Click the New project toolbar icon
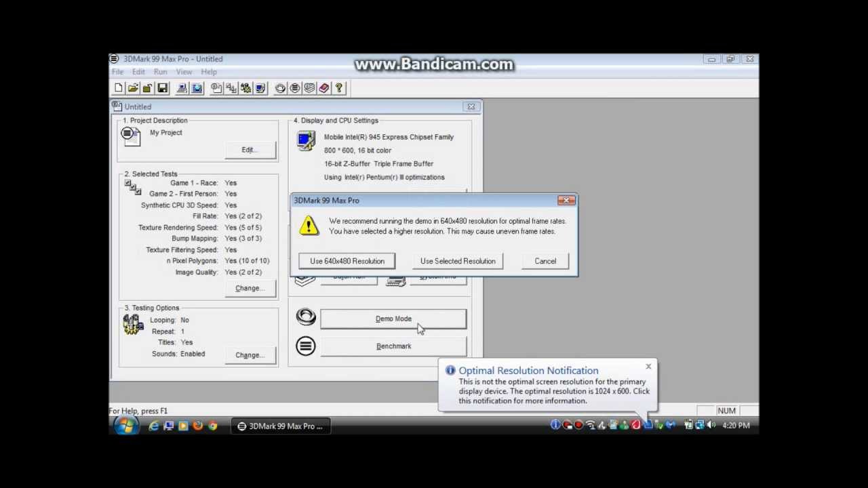Screen dimensions: 868x488 coord(119,88)
